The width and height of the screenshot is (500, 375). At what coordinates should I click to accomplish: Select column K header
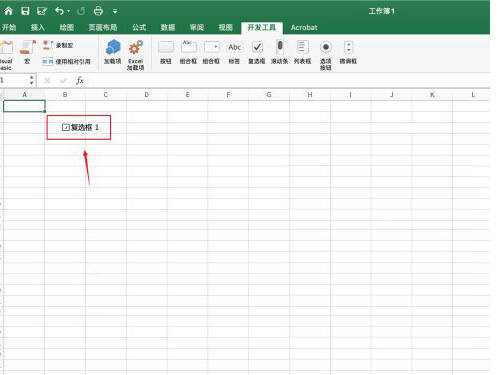point(432,95)
